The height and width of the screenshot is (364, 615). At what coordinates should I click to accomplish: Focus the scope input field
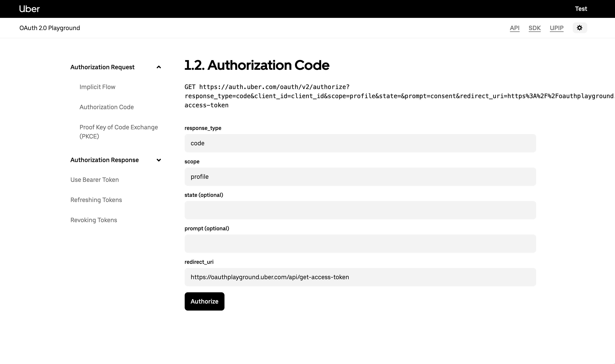pyautogui.click(x=360, y=177)
